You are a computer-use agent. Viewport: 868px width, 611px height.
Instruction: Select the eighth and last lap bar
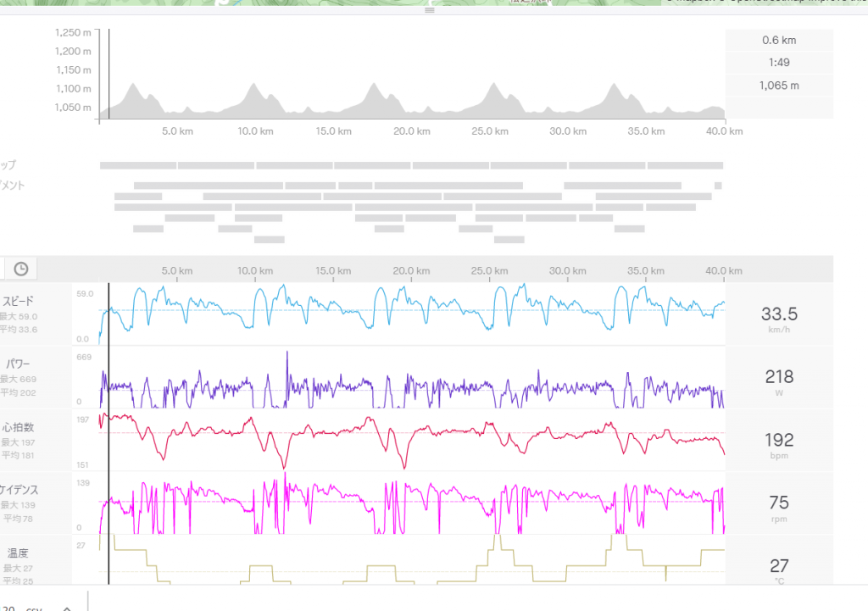pos(685,165)
